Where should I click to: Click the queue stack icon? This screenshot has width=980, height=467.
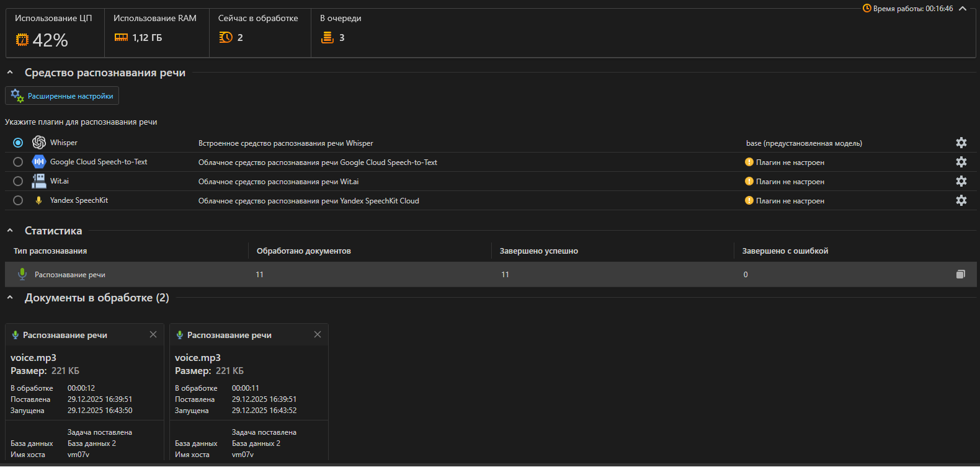(x=327, y=38)
